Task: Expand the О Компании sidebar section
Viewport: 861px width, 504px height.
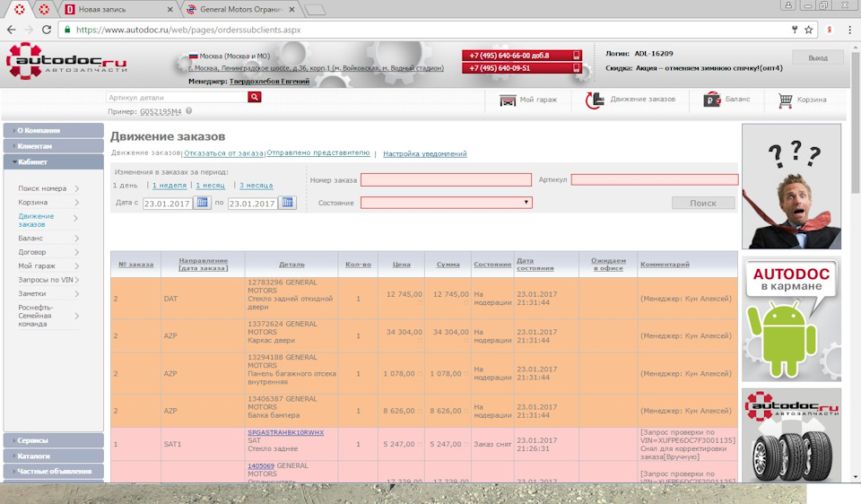Action: coord(53,131)
